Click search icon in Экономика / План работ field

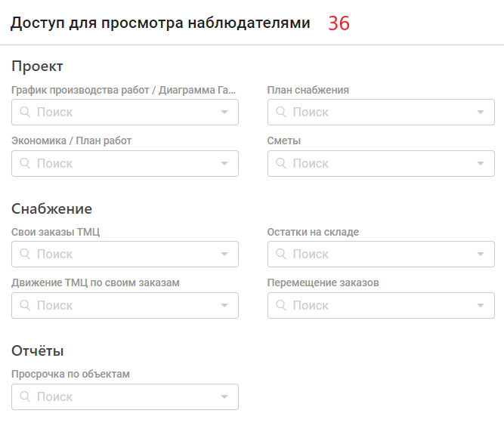25,163
